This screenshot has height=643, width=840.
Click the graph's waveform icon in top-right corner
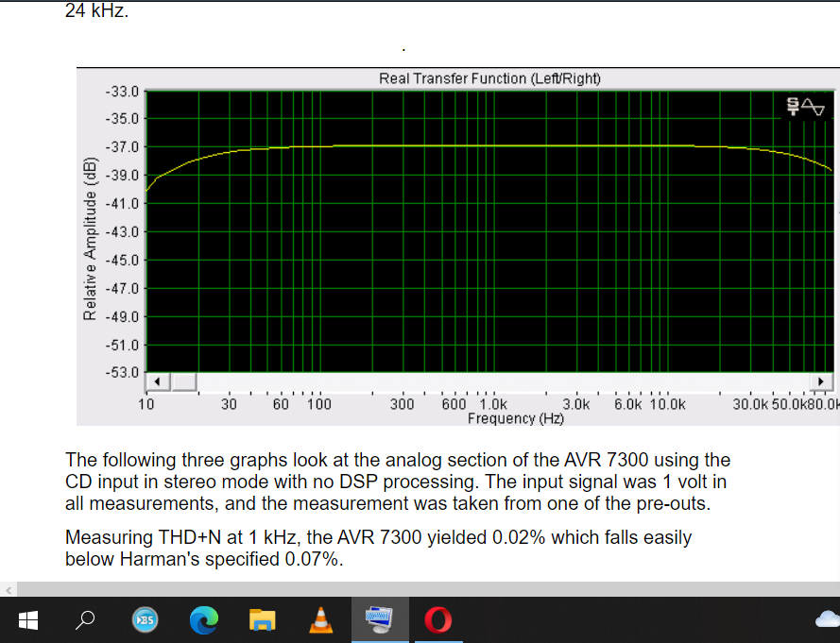pos(805,107)
